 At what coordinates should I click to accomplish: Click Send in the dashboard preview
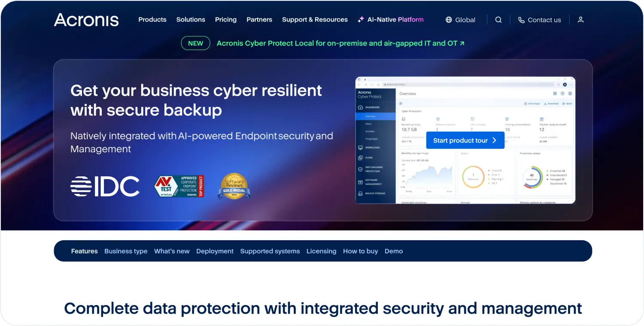pyautogui.click(x=567, y=104)
